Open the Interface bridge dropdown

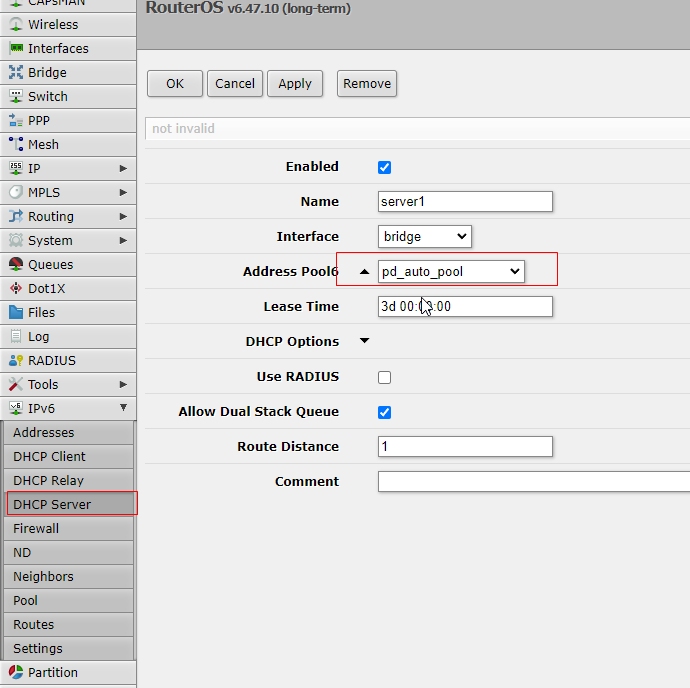(x=425, y=237)
